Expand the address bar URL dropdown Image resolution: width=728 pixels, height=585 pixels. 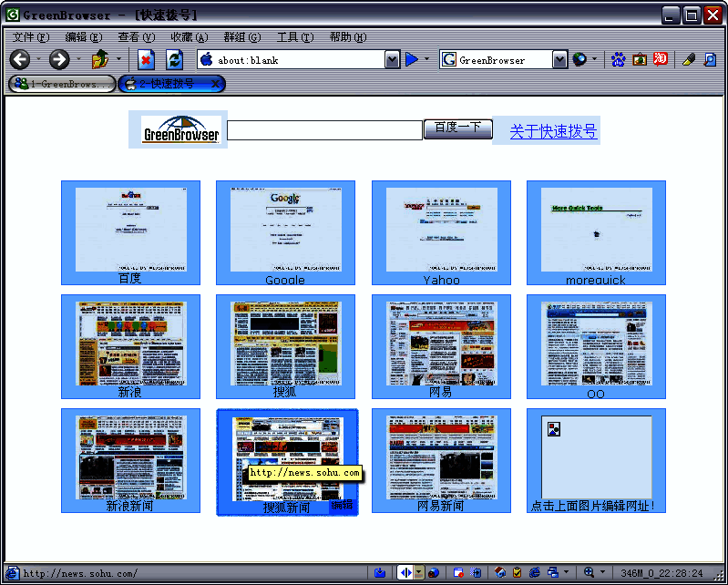pyautogui.click(x=393, y=59)
